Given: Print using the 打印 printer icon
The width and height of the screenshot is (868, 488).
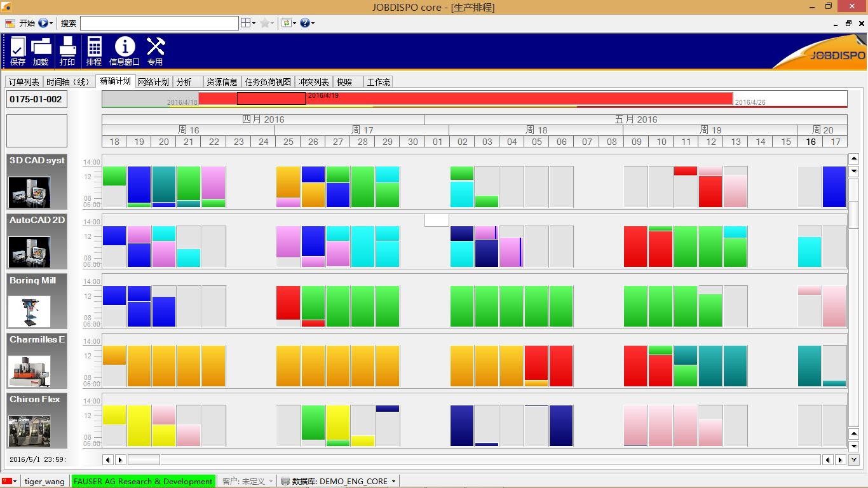Looking at the screenshot, I should pyautogui.click(x=67, y=51).
